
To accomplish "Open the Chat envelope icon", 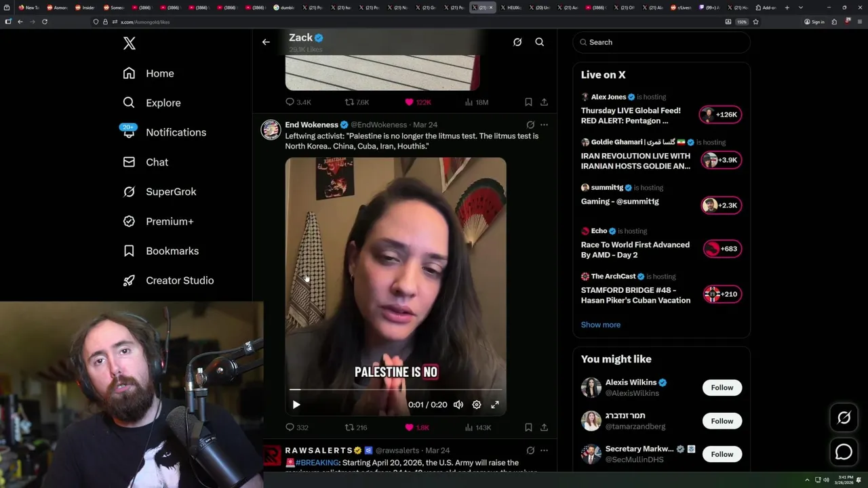I will (x=129, y=162).
